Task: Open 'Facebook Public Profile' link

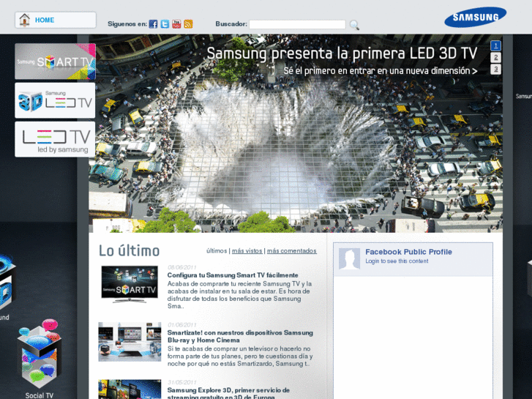Action: point(408,252)
